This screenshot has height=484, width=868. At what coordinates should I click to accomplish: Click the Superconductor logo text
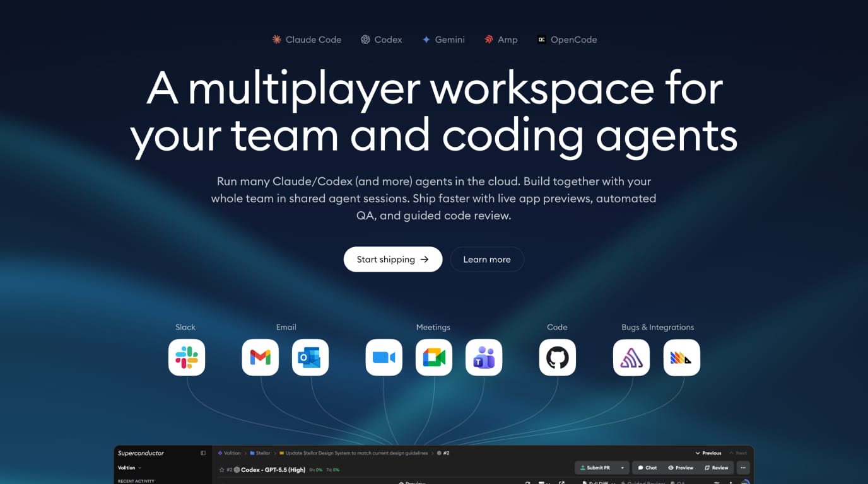(141, 453)
